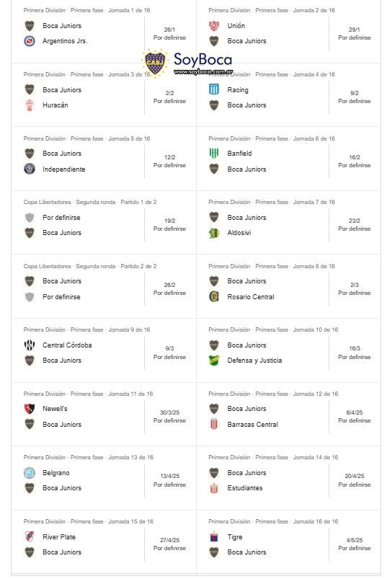392x579 pixels.
Task: Click the Rosario Central crest
Action: 214,296
